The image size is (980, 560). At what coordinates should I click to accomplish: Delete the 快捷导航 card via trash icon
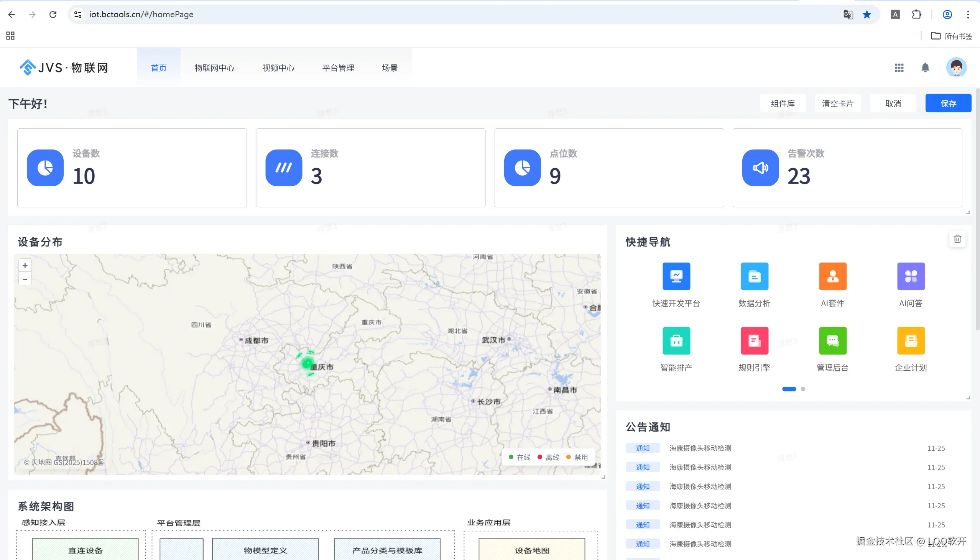957,239
